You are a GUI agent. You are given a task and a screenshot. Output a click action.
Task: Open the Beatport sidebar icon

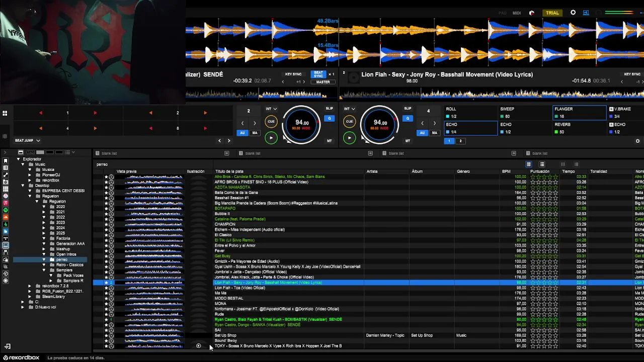(x=6, y=224)
